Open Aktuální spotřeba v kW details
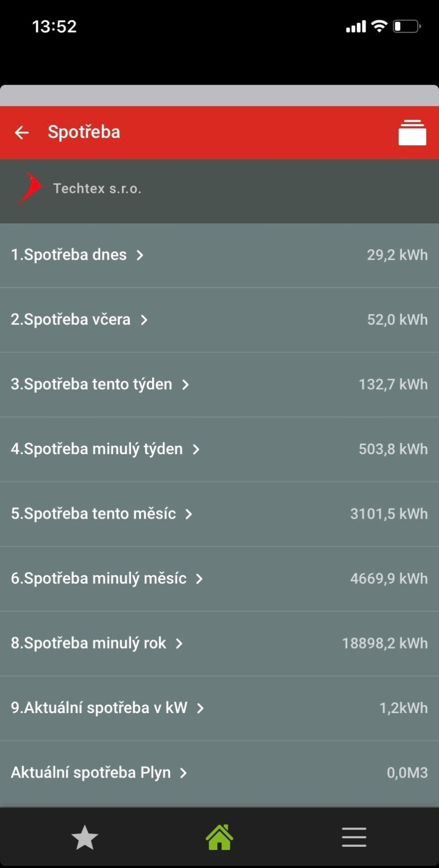The width and height of the screenshot is (439, 868). tap(100, 708)
